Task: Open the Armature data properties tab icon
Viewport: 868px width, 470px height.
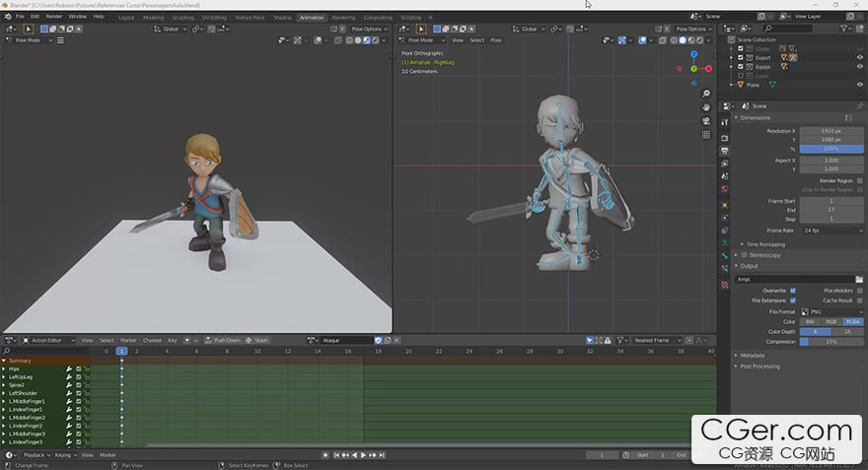Action: point(725,243)
